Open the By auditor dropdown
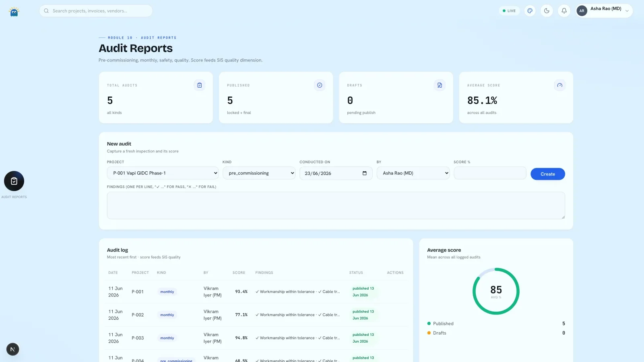The image size is (644, 362). [413, 173]
